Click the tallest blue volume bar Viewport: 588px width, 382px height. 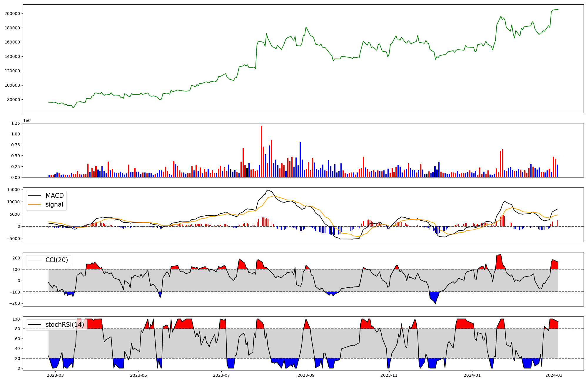(x=300, y=160)
